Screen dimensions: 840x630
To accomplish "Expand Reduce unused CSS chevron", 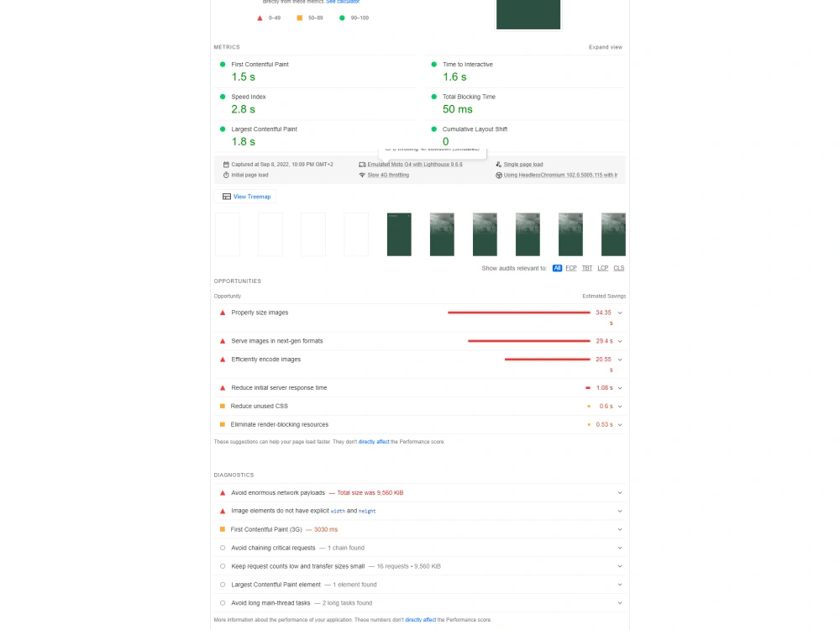I will tap(620, 406).
